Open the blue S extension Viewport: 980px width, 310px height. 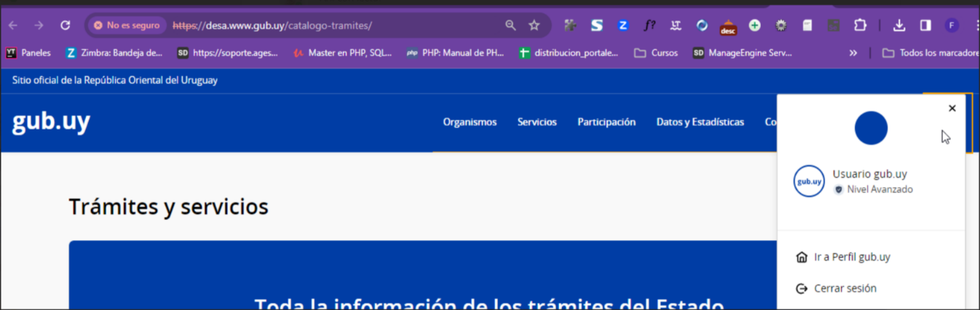pyautogui.click(x=596, y=25)
